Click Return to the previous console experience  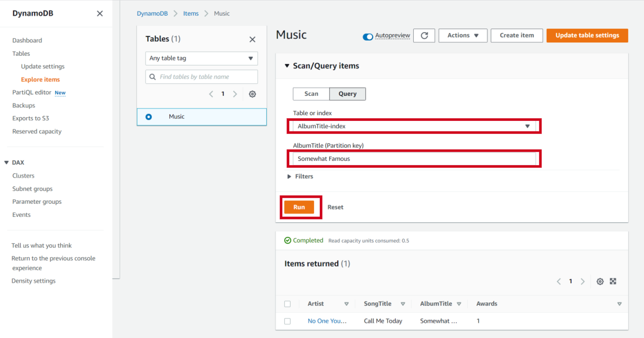54,263
